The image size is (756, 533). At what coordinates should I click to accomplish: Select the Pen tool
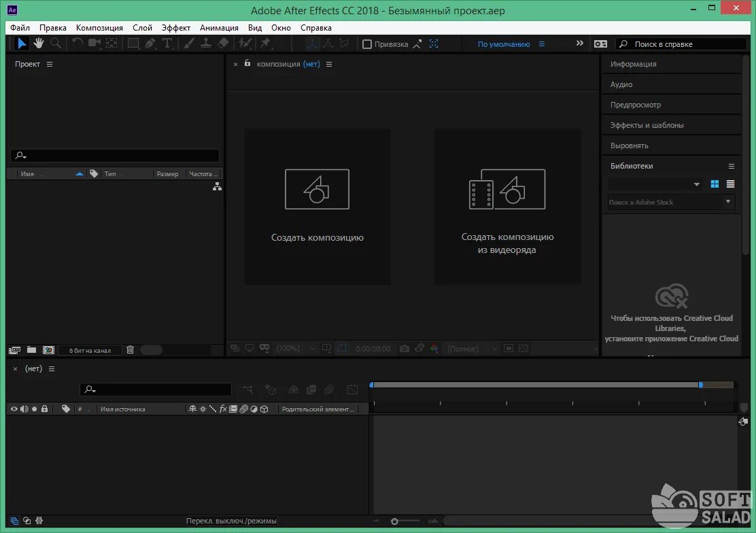pos(150,44)
